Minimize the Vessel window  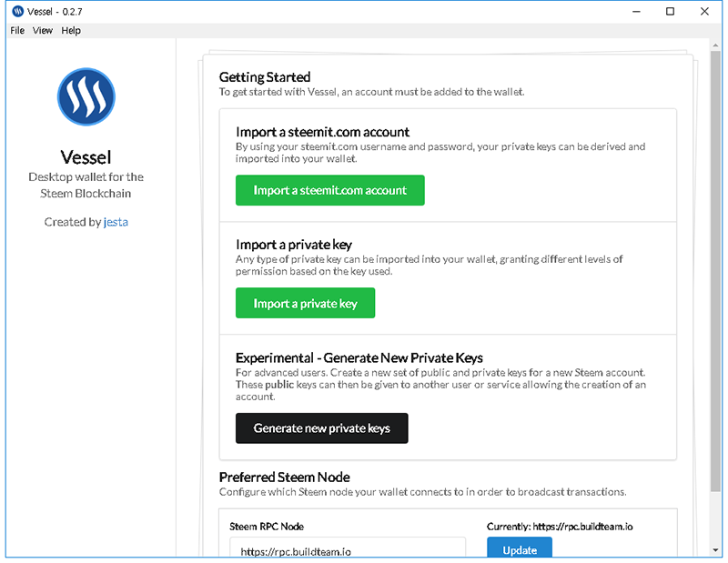(636, 11)
